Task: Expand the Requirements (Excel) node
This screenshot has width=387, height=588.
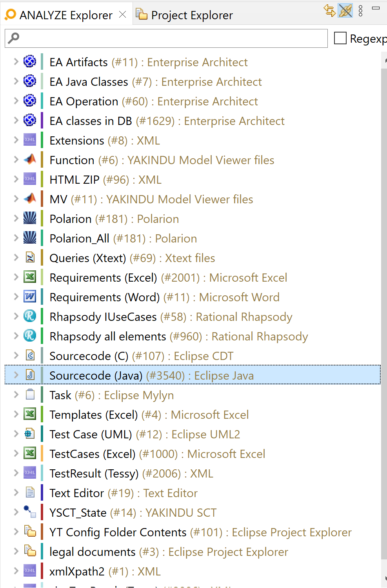Action: [x=16, y=277]
